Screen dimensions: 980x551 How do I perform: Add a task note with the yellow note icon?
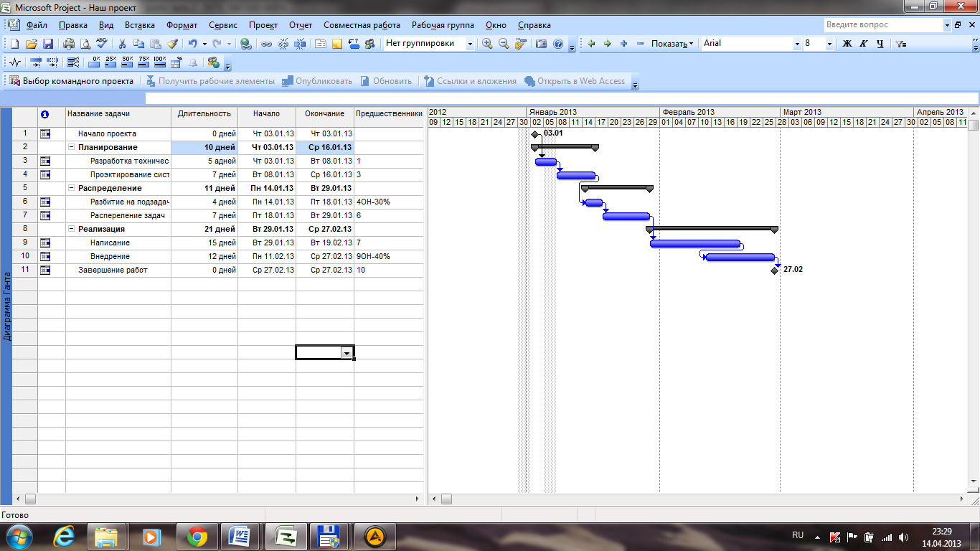(336, 44)
